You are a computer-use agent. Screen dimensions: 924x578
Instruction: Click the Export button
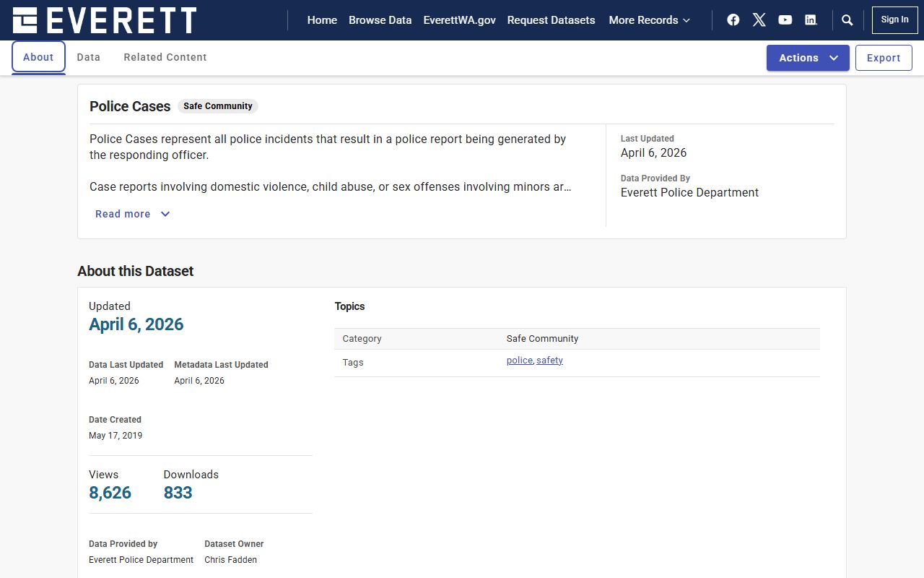[x=884, y=58]
